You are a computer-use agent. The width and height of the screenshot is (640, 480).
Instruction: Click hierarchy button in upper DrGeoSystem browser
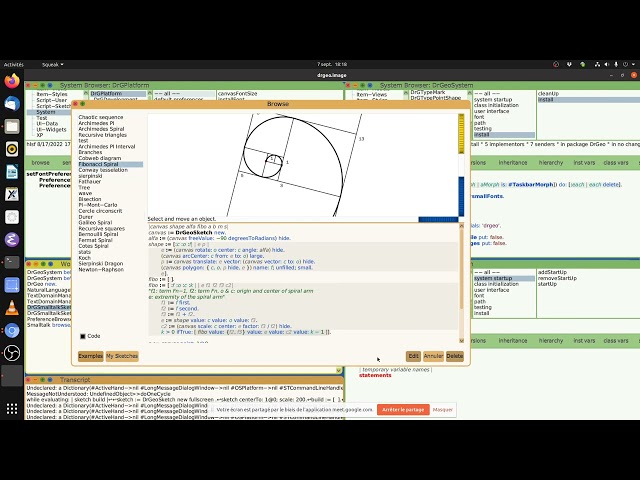pos(551,163)
